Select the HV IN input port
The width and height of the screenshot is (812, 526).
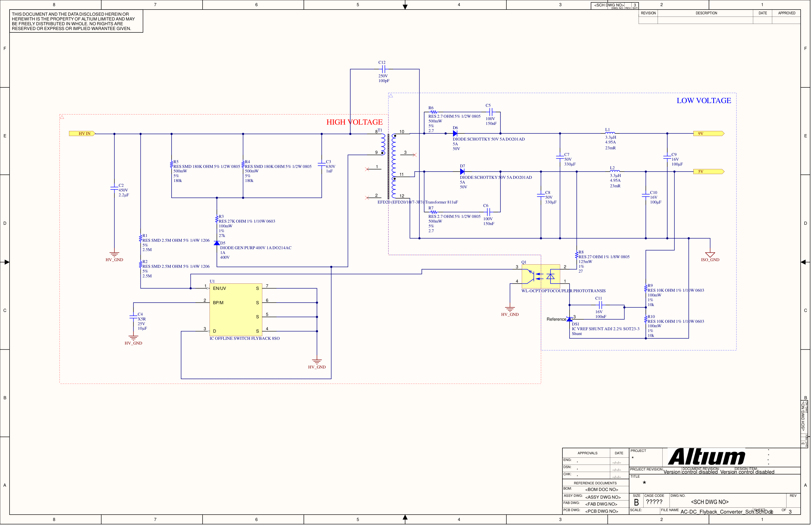[82, 134]
